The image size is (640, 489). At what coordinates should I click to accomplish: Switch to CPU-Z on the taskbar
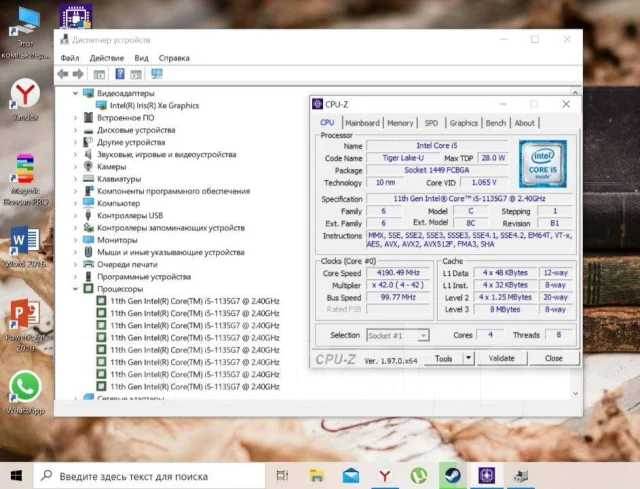click(x=487, y=476)
